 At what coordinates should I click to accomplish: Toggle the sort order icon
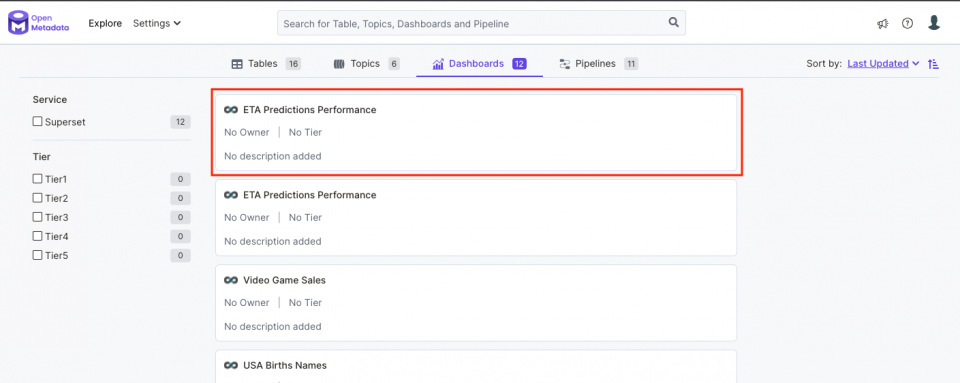point(934,64)
